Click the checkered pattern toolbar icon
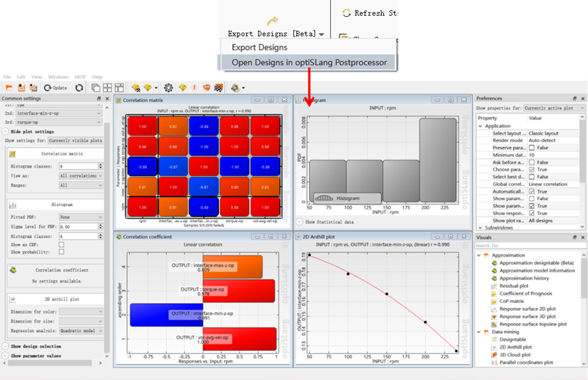588x380 pixels. [x=218, y=88]
